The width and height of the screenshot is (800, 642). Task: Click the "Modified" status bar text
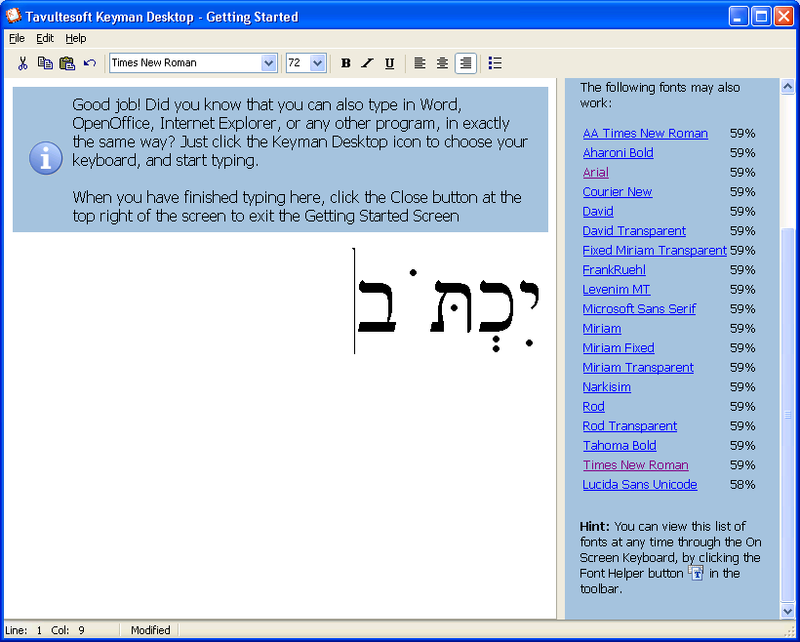coord(150,630)
